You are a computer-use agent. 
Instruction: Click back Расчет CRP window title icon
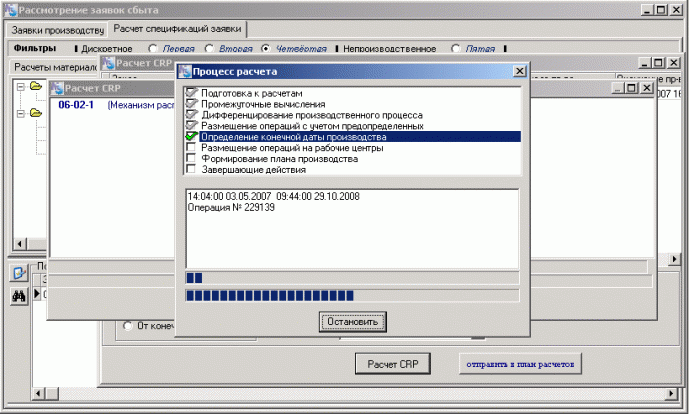coord(108,63)
